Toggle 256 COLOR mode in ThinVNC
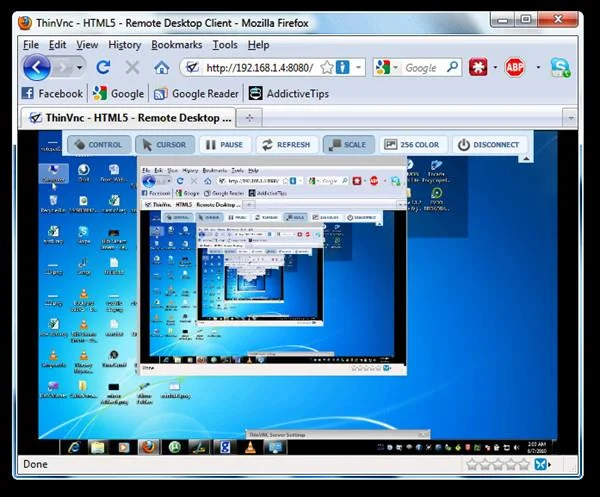This screenshot has height=497, width=600. (x=413, y=145)
